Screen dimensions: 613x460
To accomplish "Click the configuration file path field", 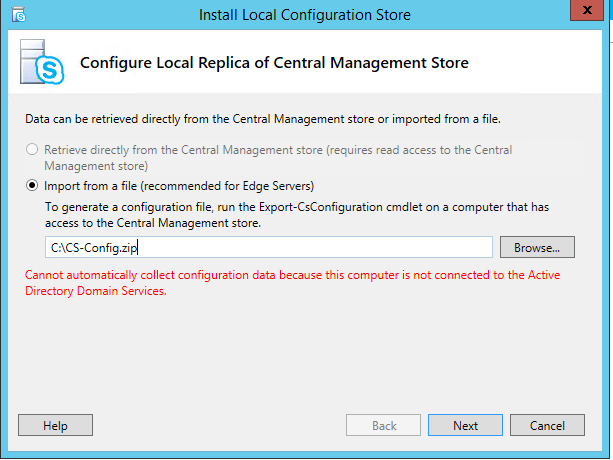I will [x=269, y=247].
